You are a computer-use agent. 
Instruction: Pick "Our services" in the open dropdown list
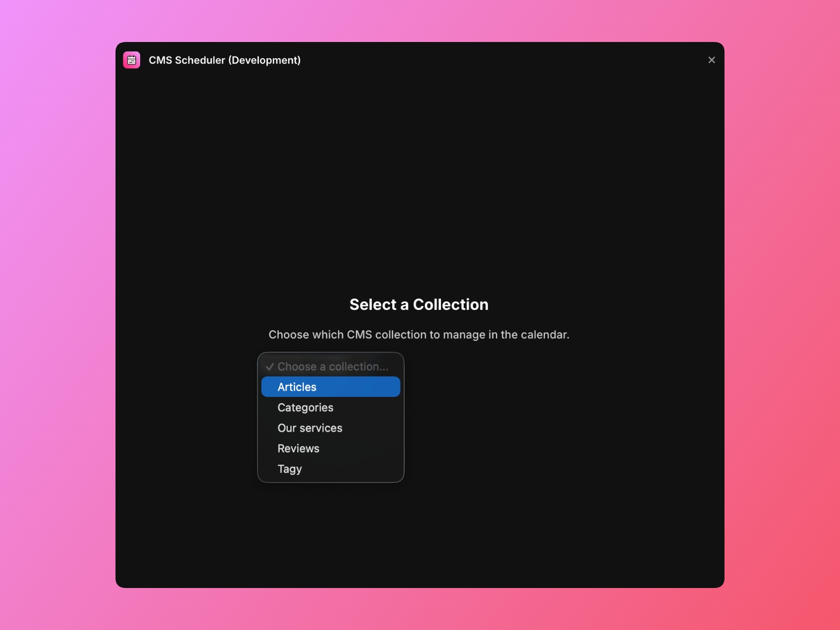coord(310,428)
